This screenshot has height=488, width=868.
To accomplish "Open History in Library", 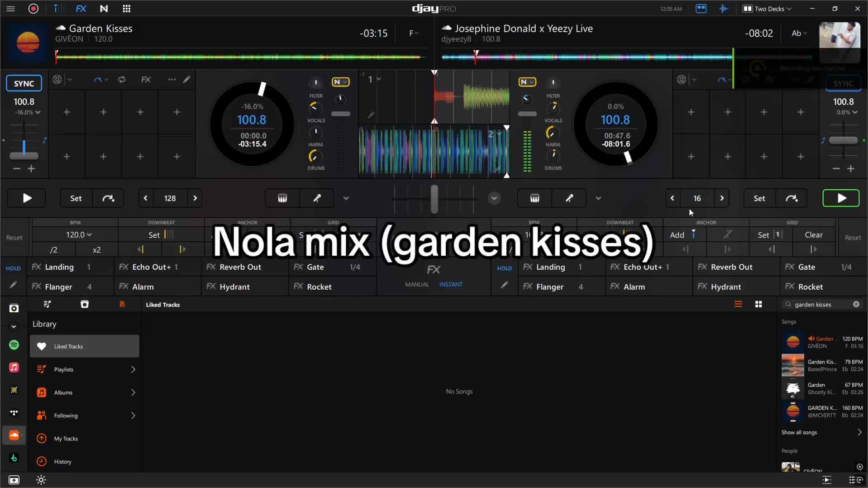I will click(x=85, y=462).
